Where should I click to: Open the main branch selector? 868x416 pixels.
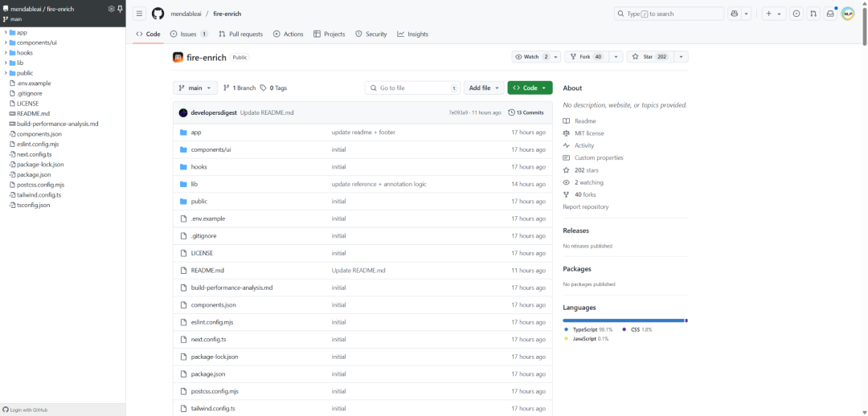pyautogui.click(x=195, y=88)
